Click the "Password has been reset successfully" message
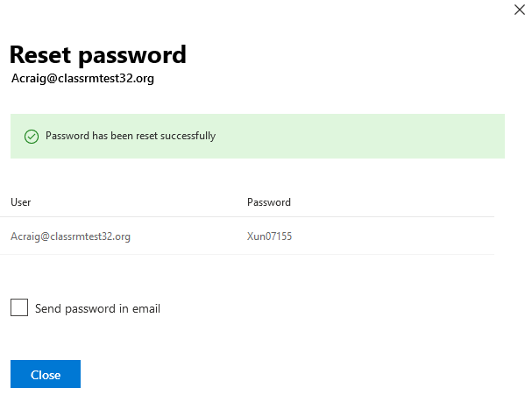Viewport: 532px width, 395px height. [130, 137]
